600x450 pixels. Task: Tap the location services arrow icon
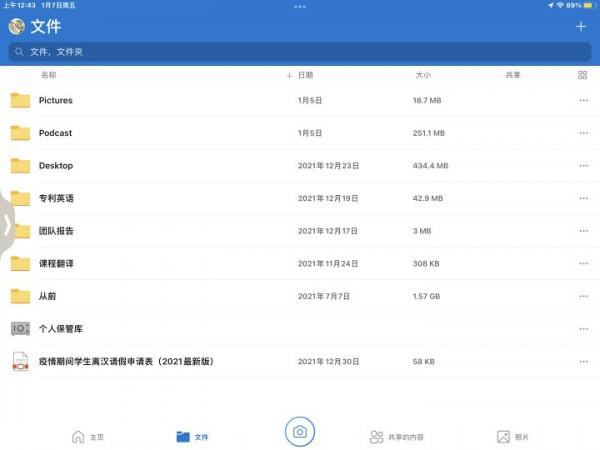click(550, 5)
